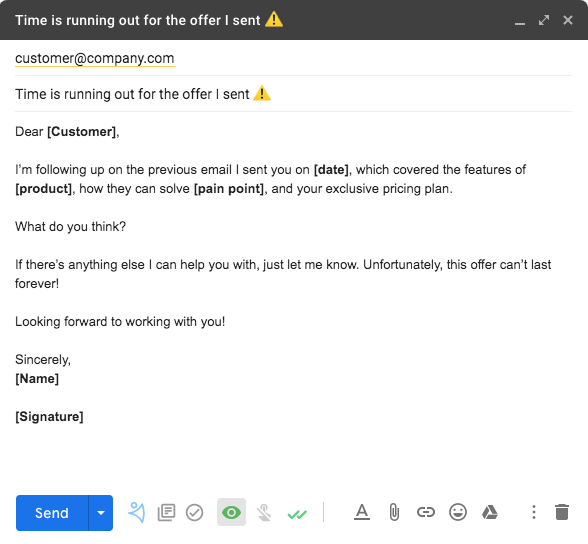Click the circled checkmark icon
The width and height of the screenshot is (588, 544).
click(195, 513)
